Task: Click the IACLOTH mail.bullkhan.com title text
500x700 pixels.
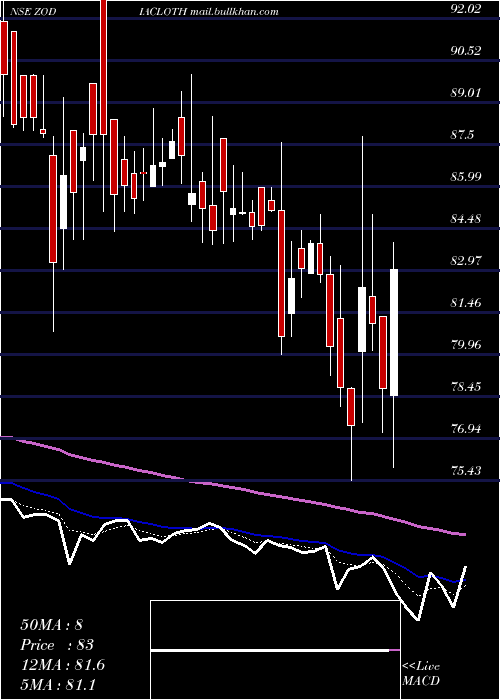Action: click(208, 12)
